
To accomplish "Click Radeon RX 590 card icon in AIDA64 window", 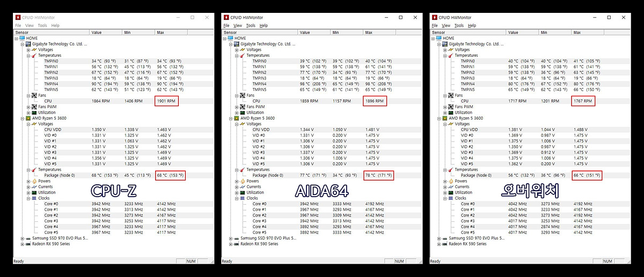I will (x=236, y=244).
